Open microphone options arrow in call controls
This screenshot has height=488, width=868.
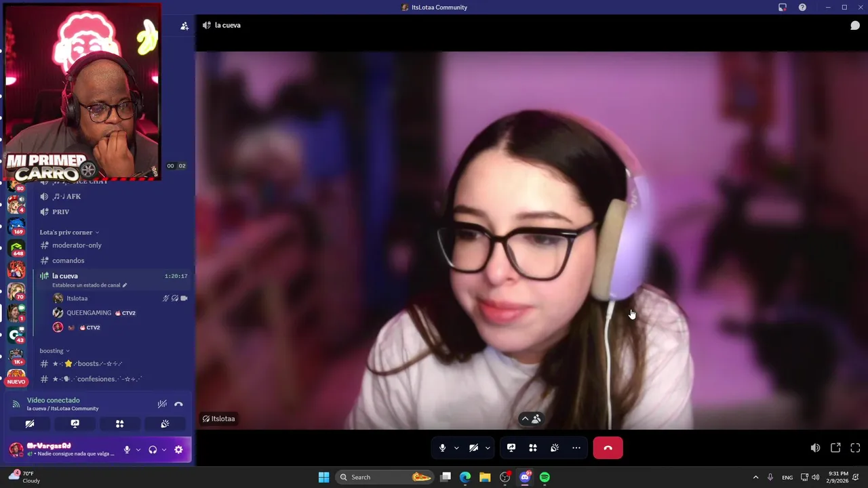456,448
